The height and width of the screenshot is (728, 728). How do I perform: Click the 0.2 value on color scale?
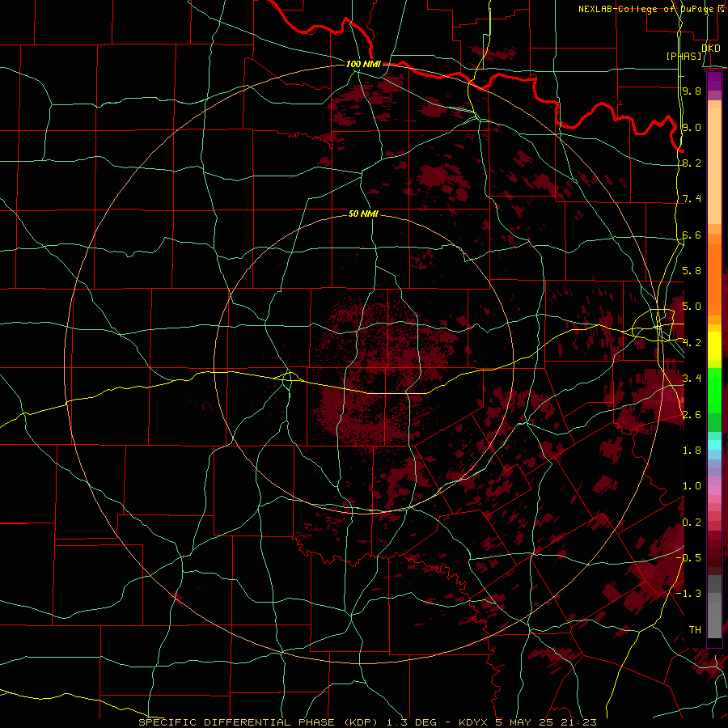(692, 523)
